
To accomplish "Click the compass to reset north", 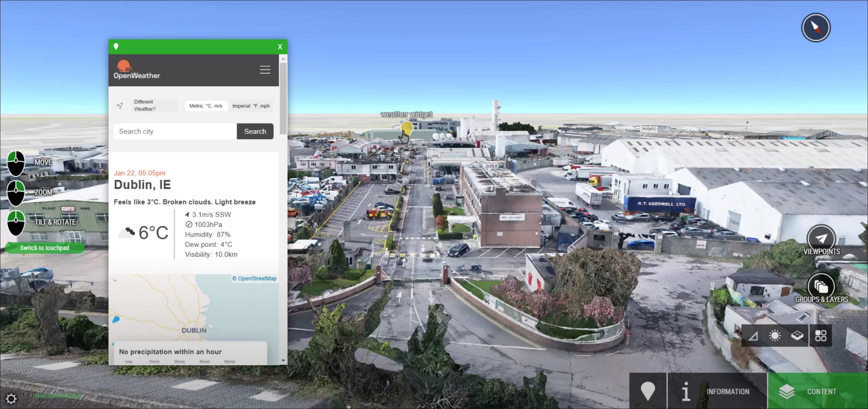I will pyautogui.click(x=816, y=27).
